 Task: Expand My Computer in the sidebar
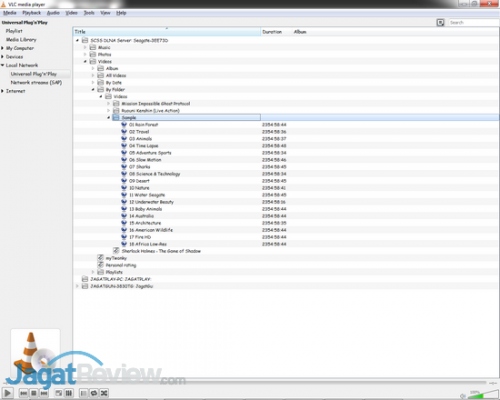click(x=2, y=48)
